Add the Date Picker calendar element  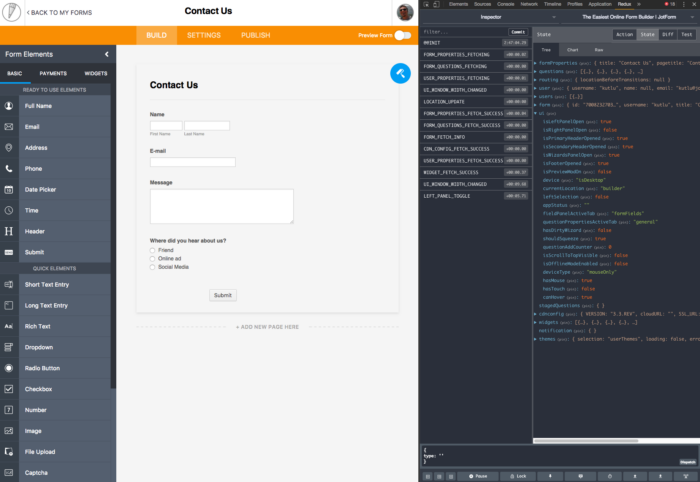(55, 190)
